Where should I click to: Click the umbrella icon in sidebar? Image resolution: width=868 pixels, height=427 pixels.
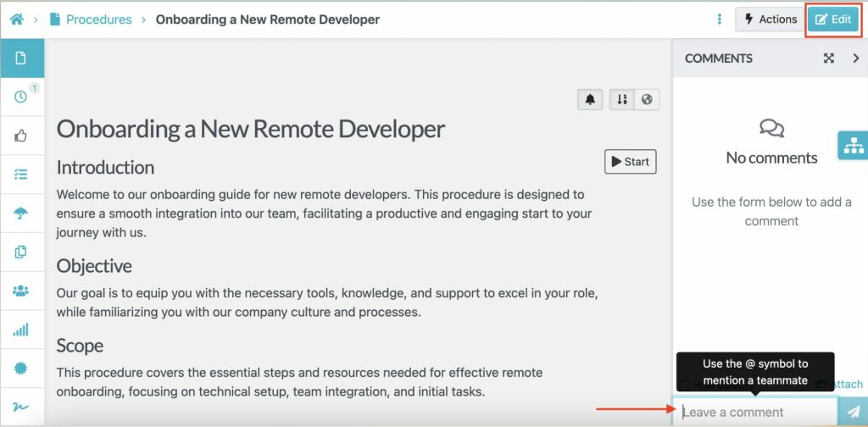click(x=21, y=213)
